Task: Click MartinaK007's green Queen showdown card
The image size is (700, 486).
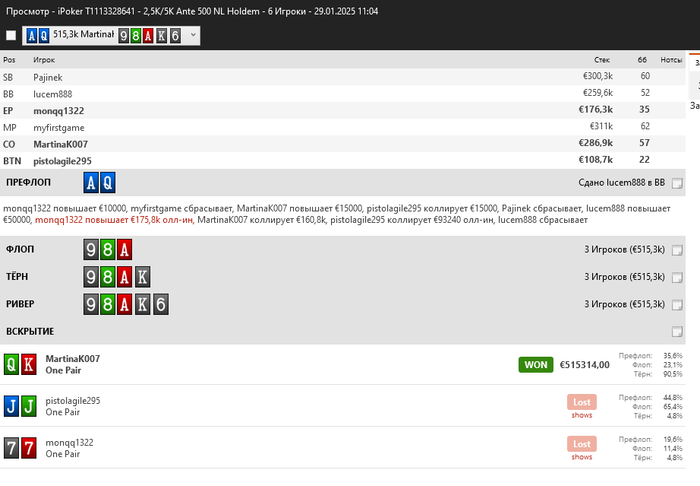Action: 11,364
